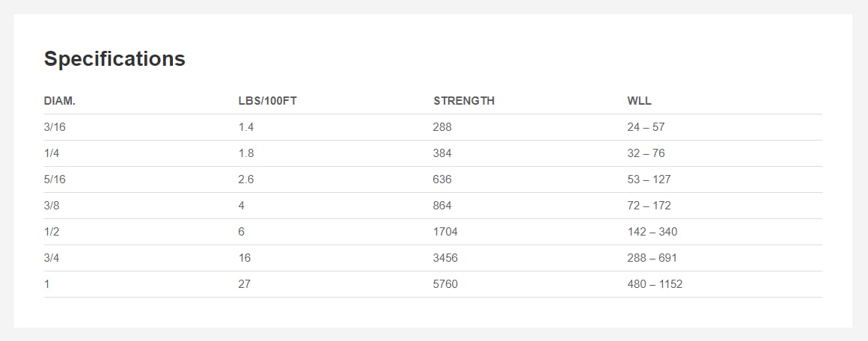Click the 1.4 weight value
868x341 pixels.
pyautogui.click(x=246, y=127)
